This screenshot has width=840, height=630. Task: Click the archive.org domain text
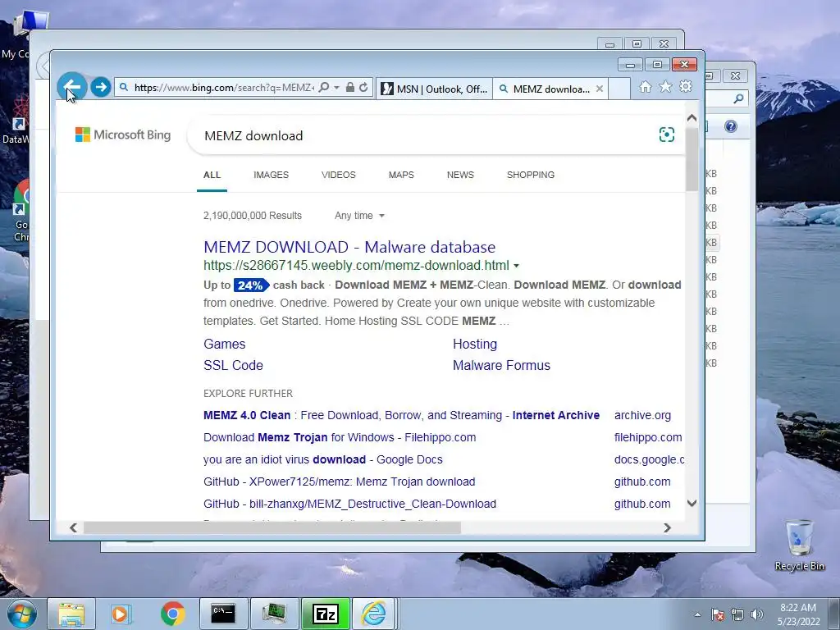click(x=642, y=415)
